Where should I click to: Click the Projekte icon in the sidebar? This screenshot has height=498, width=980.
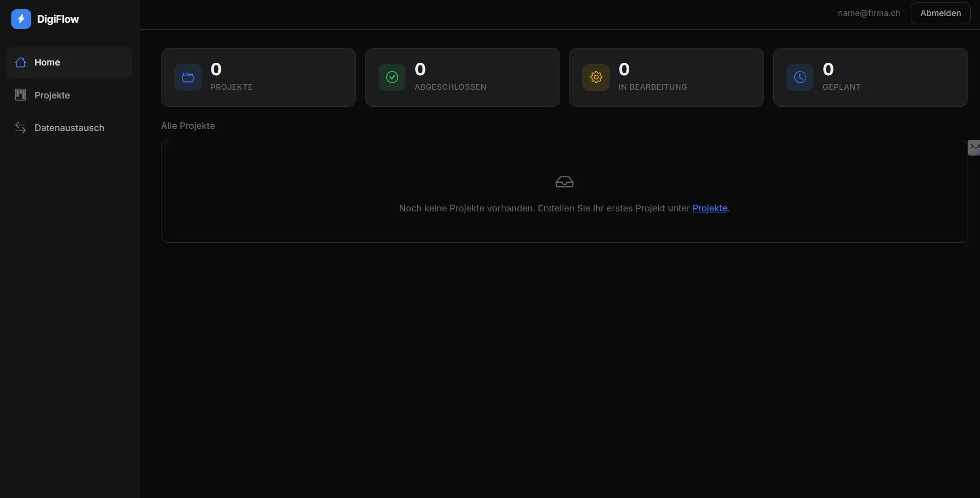click(20, 95)
